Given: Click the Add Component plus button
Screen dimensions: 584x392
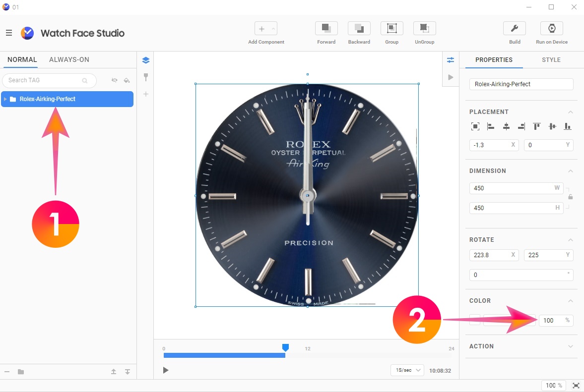Looking at the screenshot, I should tap(262, 29).
